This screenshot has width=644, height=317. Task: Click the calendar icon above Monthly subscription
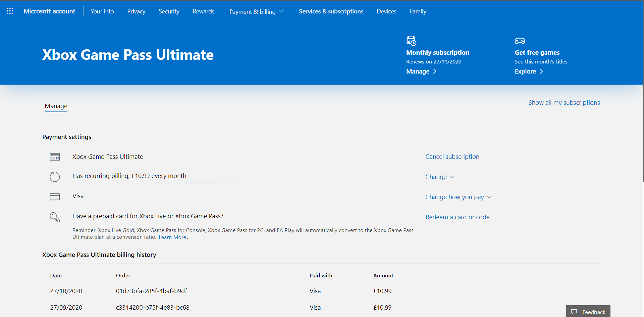point(411,41)
